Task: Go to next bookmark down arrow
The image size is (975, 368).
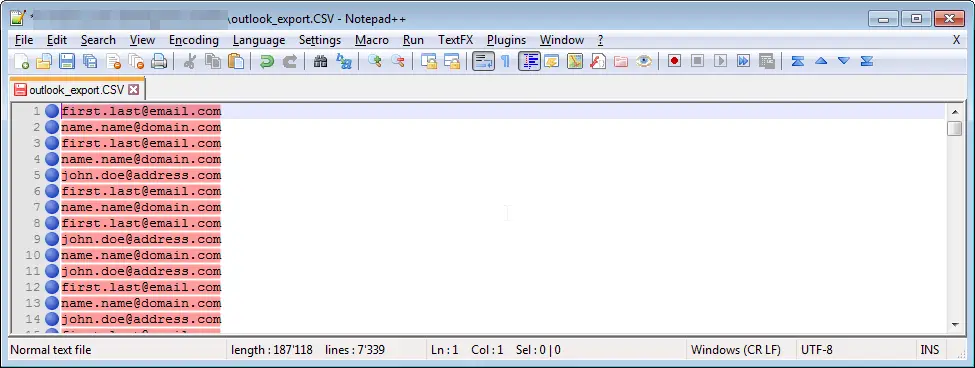Action: (x=844, y=62)
